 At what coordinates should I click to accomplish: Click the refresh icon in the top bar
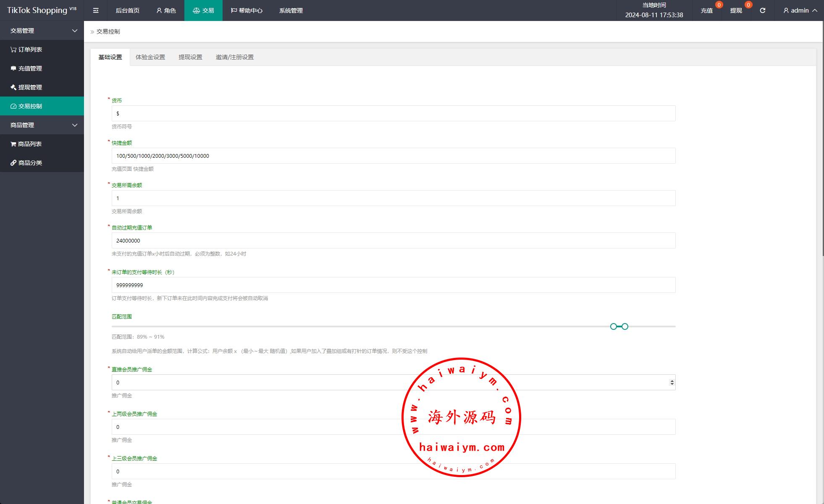[x=762, y=10]
